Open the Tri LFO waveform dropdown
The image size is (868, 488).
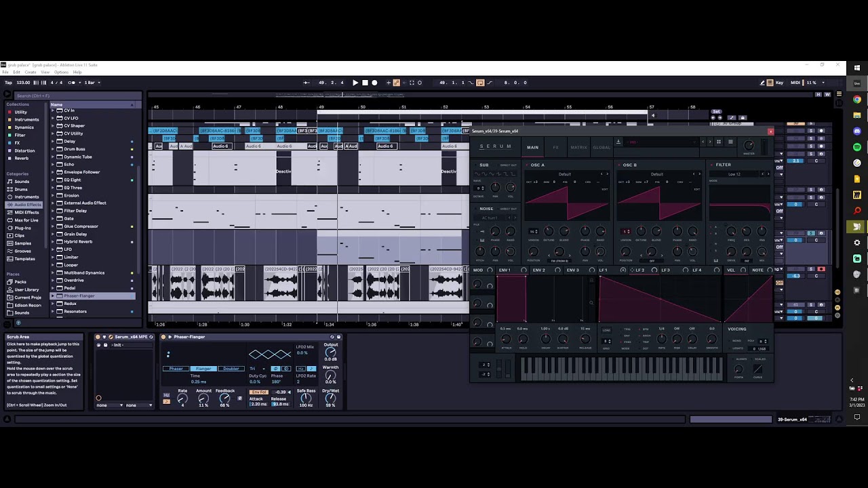click(258, 369)
